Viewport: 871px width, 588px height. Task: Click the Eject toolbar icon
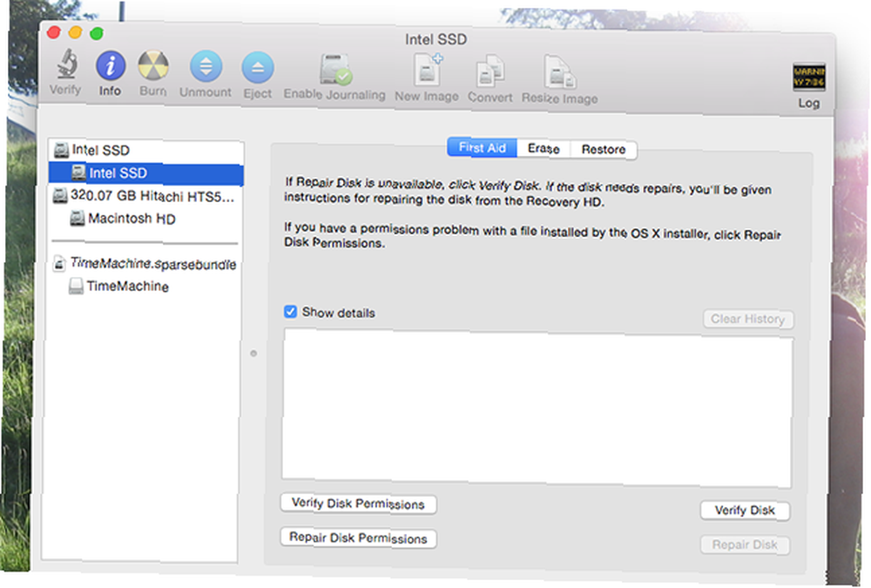pyautogui.click(x=258, y=68)
